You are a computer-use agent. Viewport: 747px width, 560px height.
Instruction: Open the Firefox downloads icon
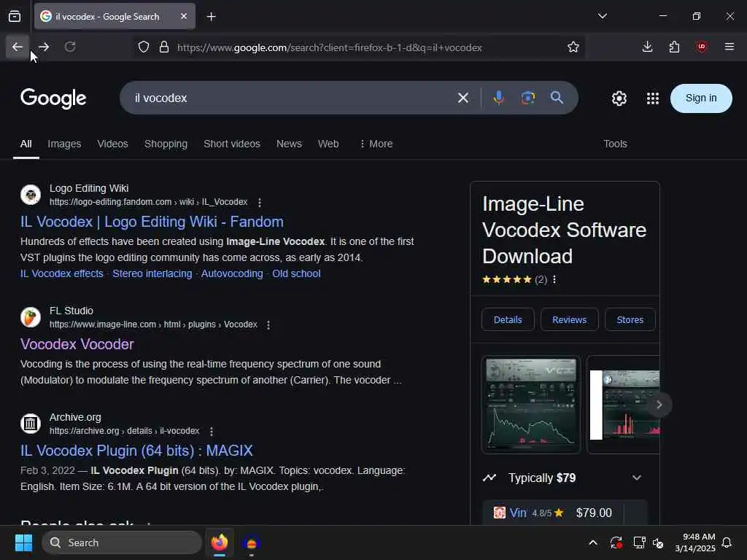pyautogui.click(x=648, y=47)
